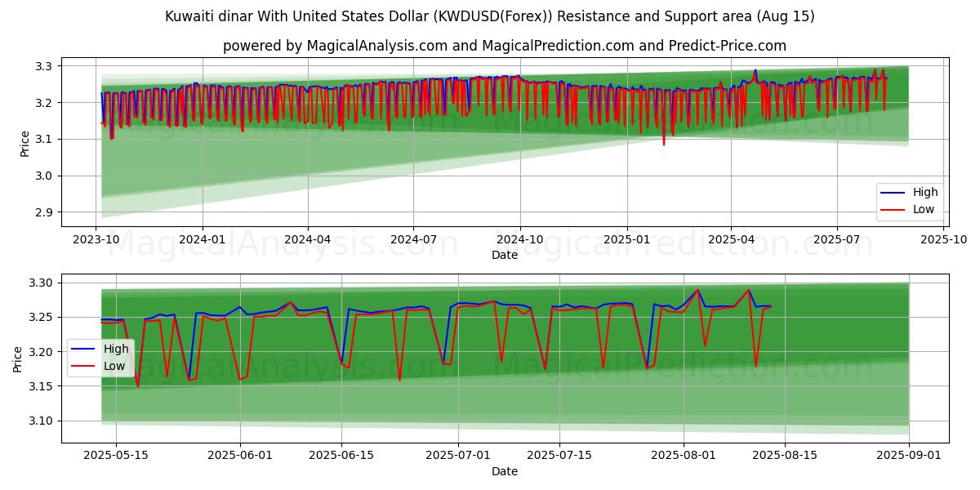Click the 2.9 price tick on upper chart
This screenshot has height=490, width=980.
click(x=45, y=212)
